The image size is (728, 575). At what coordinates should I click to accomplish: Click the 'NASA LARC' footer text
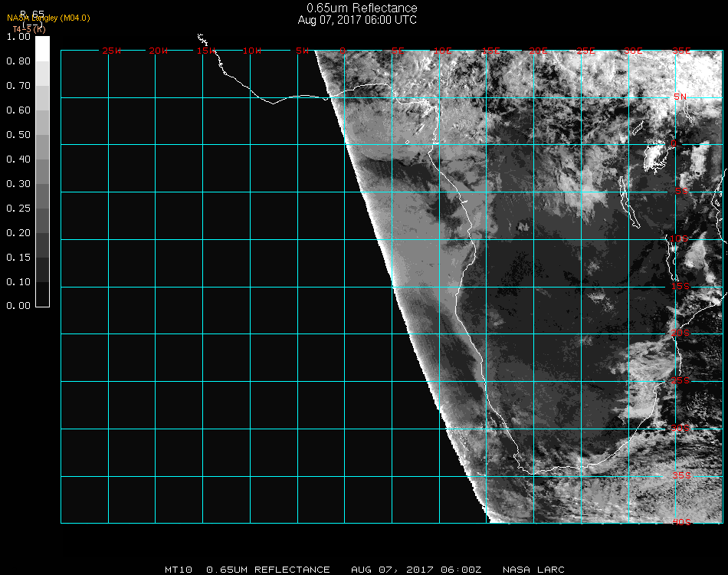(533, 570)
